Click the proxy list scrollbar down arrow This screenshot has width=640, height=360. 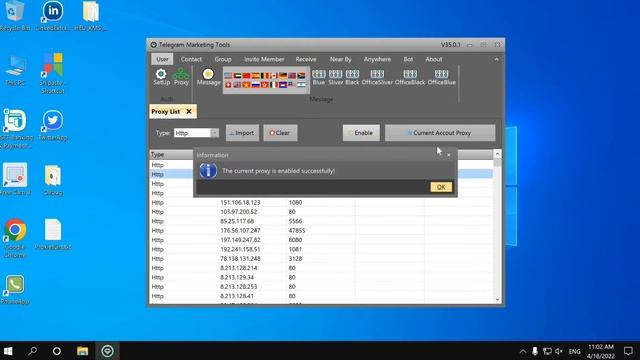pos(497,300)
